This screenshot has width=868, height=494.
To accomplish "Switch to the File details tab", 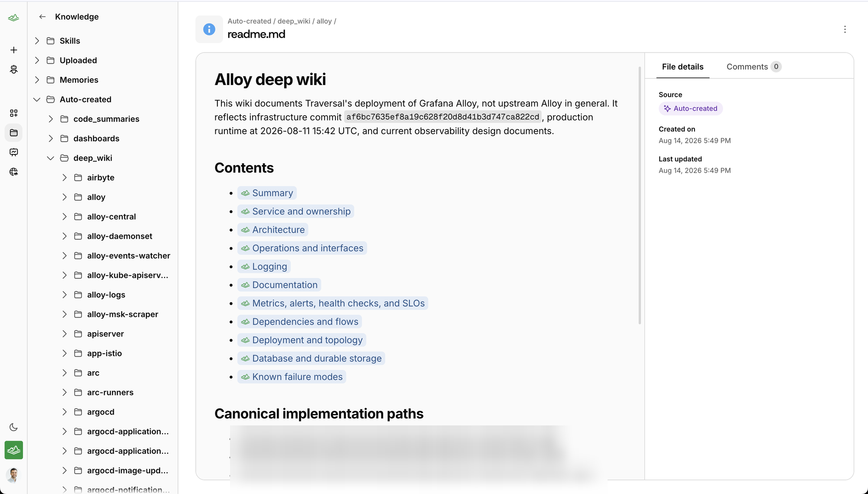I will (x=683, y=66).
